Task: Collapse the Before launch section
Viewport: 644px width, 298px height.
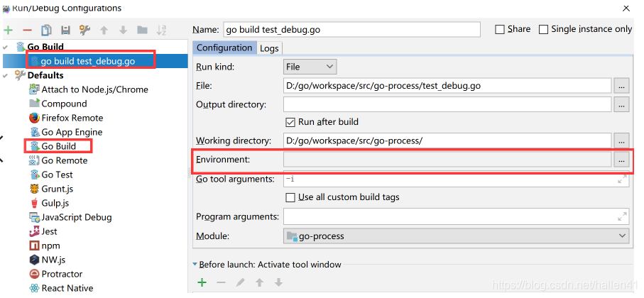Action: click(x=195, y=265)
